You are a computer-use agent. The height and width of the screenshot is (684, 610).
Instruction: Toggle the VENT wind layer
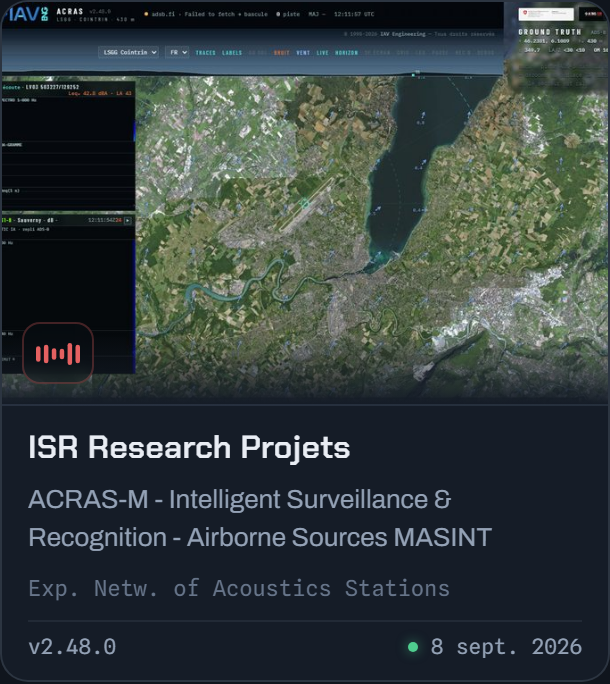(303, 53)
